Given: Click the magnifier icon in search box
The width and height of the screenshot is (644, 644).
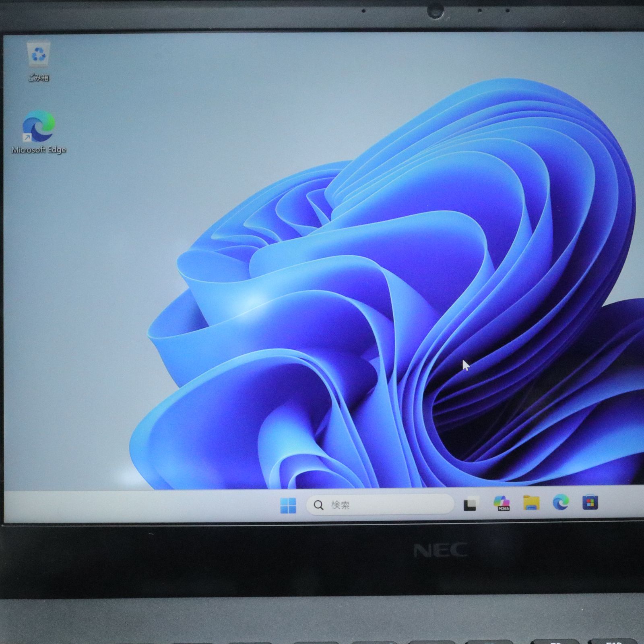Looking at the screenshot, I should (318, 505).
